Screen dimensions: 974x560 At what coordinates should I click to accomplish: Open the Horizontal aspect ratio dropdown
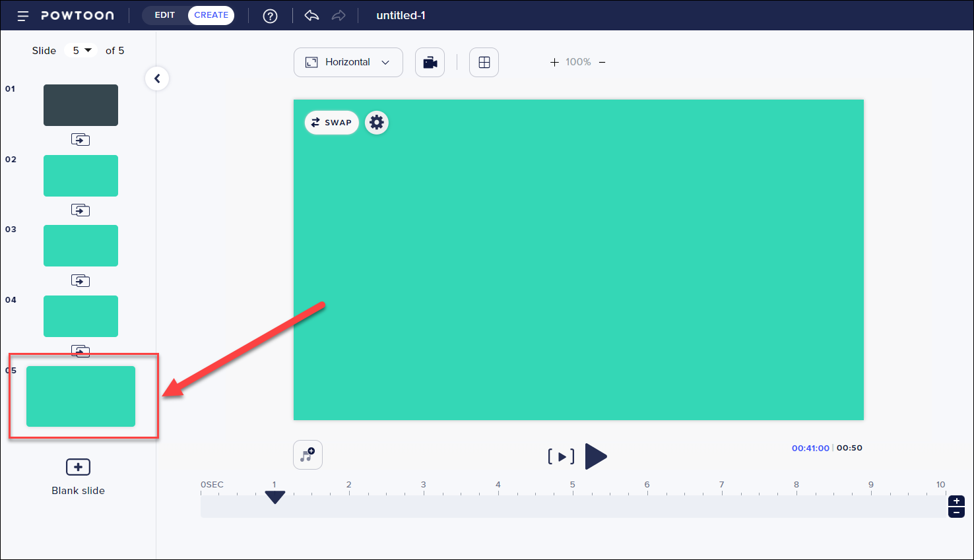(348, 63)
